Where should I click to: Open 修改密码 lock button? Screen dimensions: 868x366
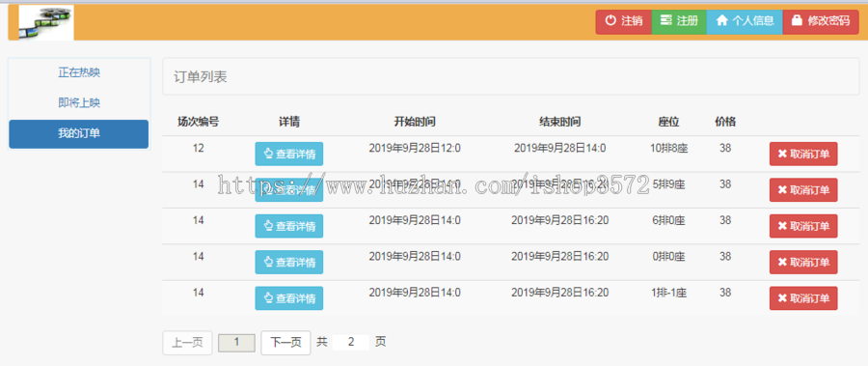click(x=821, y=21)
